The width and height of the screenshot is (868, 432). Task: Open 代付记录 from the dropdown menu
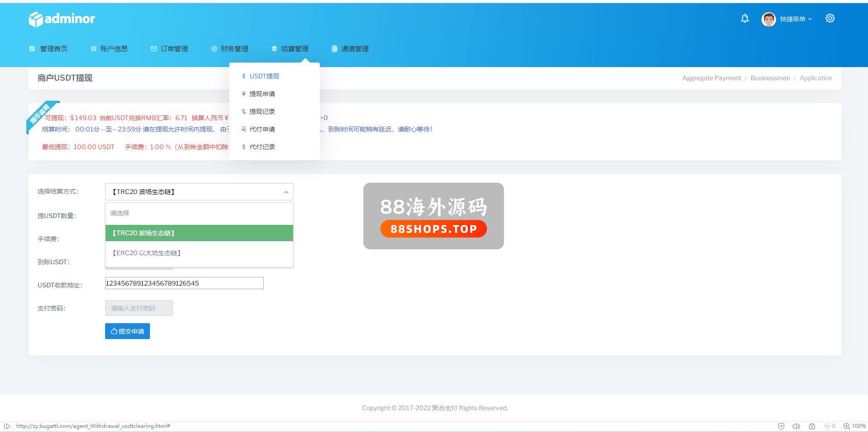[262, 147]
